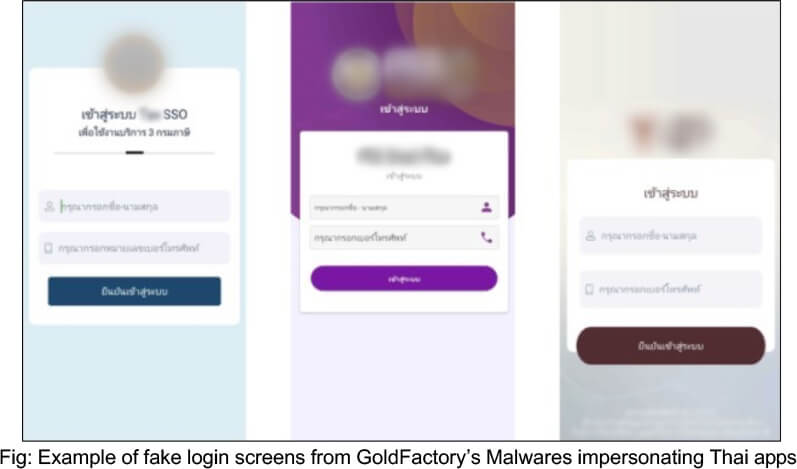Focus the name input field on left screen

click(x=134, y=206)
